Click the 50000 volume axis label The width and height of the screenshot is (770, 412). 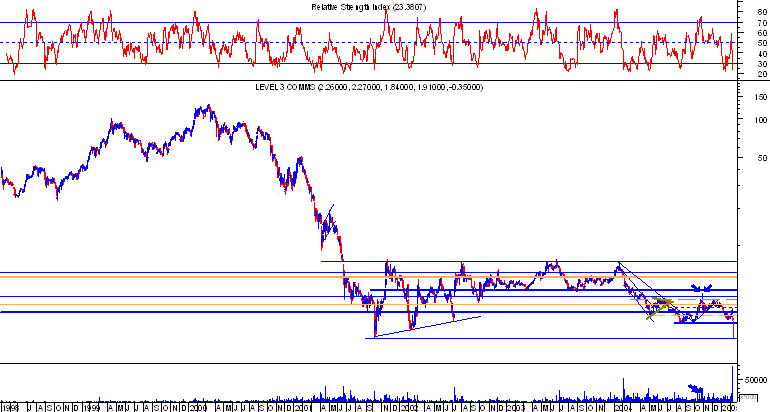pos(755,380)
